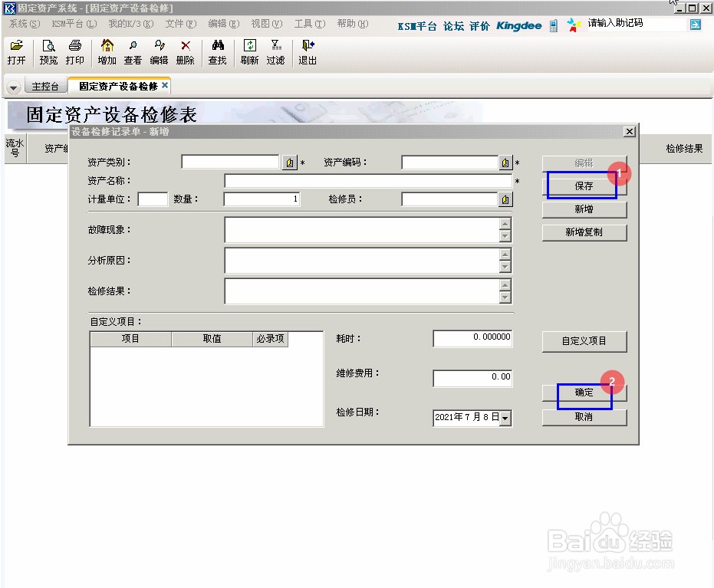714x588 pixels.
Task: Click down arrow of 检修结果 scrollbar
Action: pyautogui.click(x=505, y=297)
